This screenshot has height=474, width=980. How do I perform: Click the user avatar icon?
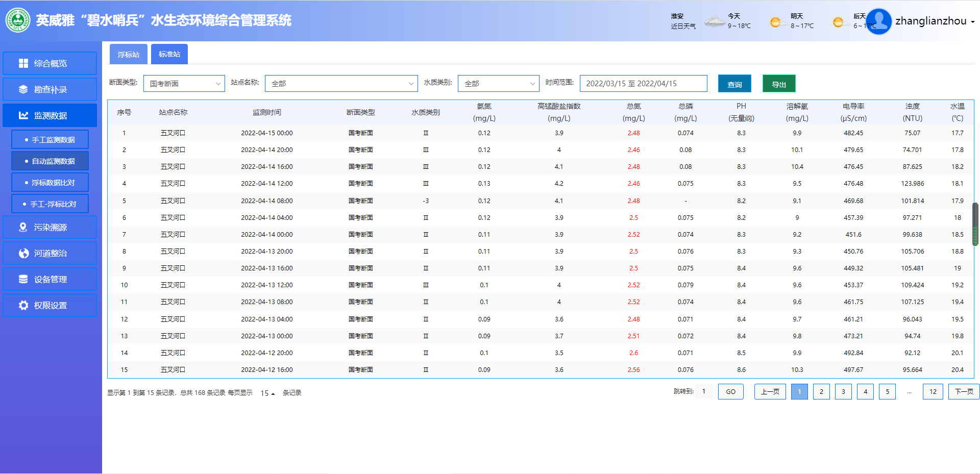pos(879,21)
